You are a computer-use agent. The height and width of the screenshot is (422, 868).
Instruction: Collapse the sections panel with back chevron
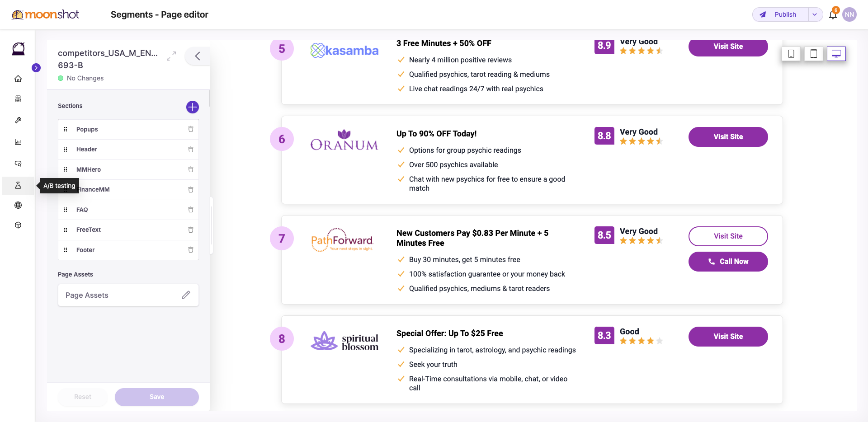click(198, 56)
